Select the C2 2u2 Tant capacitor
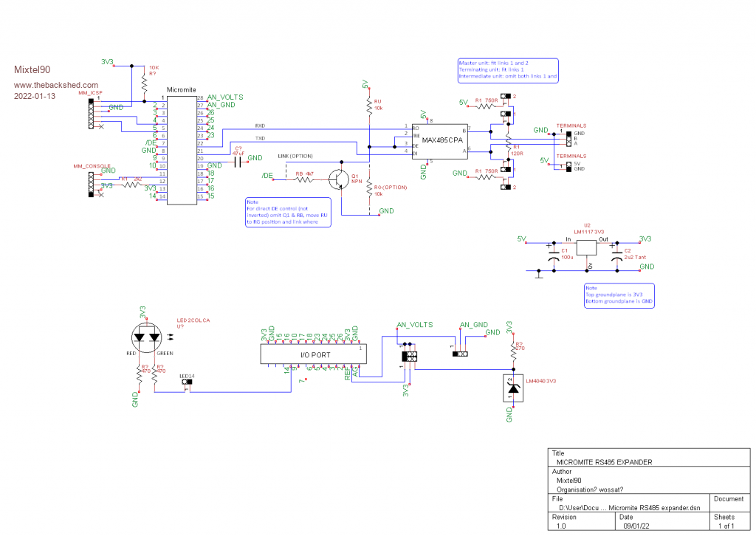The width and height of the screenshot is (756, 536). click(616, 258)
